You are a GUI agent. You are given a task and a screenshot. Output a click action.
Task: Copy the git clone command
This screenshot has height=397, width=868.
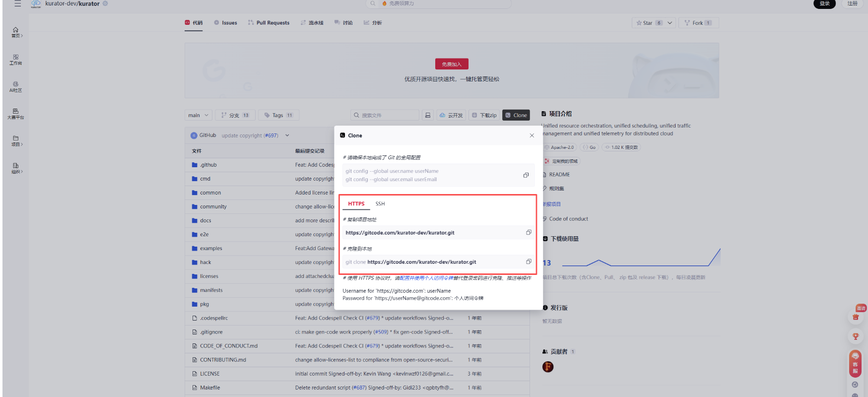(x=529, y=262)
